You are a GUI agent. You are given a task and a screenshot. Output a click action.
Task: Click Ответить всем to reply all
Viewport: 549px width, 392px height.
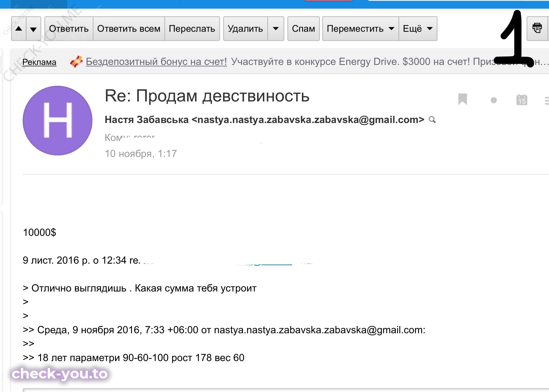pyautogui.click(x=129, y=29)
